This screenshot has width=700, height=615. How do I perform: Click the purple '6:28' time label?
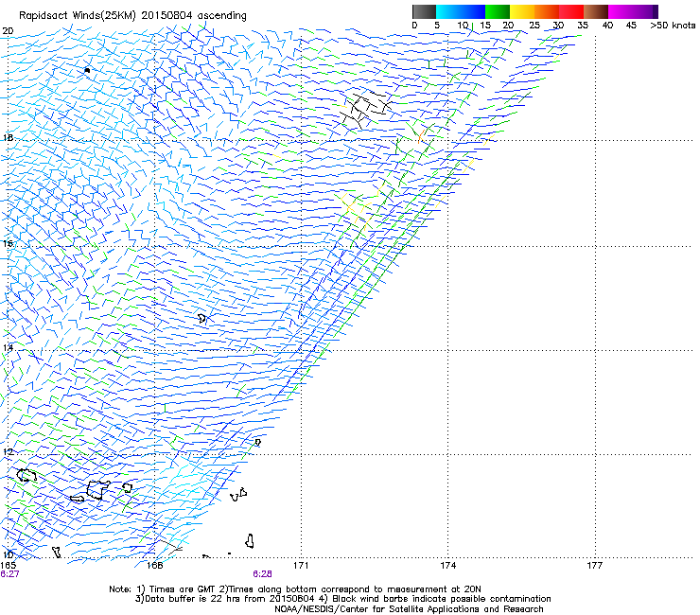coord(262,574)
